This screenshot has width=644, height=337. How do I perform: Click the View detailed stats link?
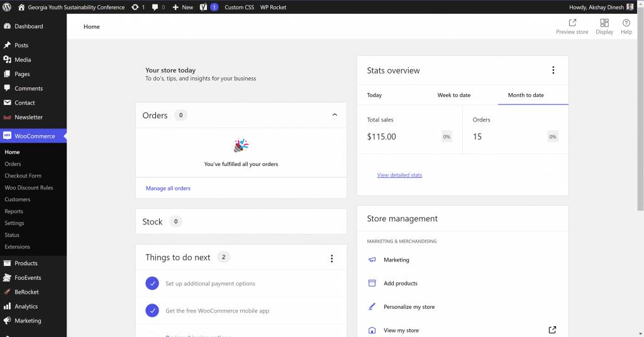tap(399, 175)
